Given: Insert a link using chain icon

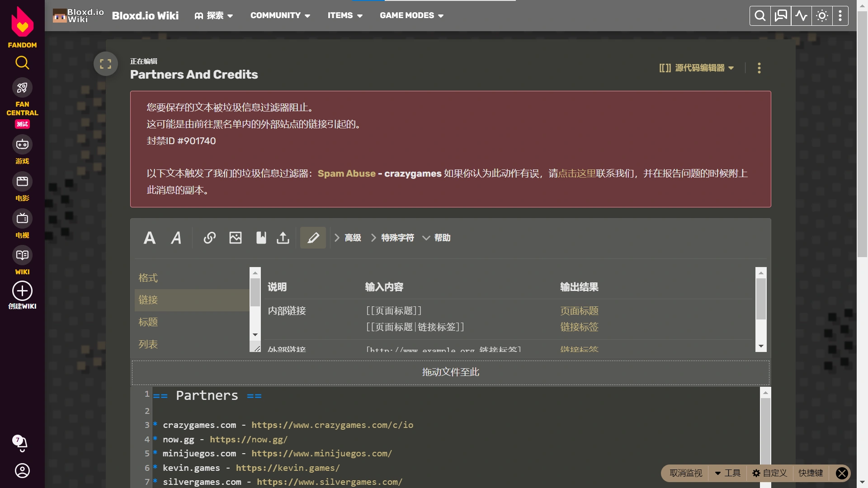Looking at the screenshot, I should point(209,238).
